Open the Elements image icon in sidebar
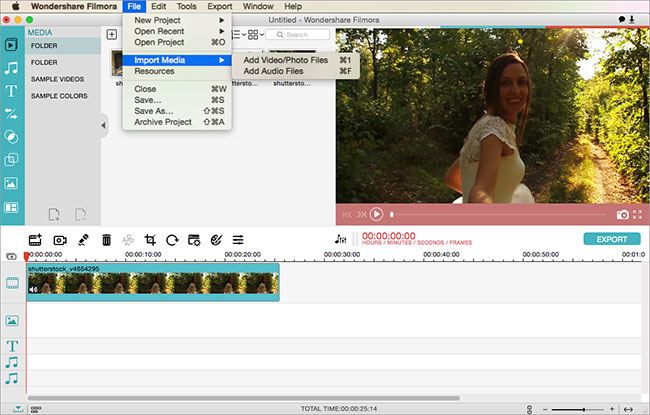Screen dimensions: 650x415 11,183
